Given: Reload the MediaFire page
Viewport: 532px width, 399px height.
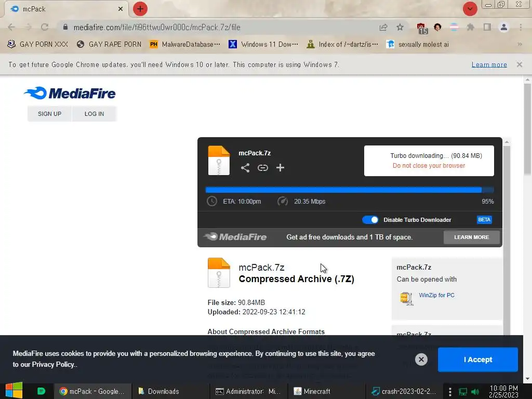Looking at the screenshot, I should coord(45,27).
